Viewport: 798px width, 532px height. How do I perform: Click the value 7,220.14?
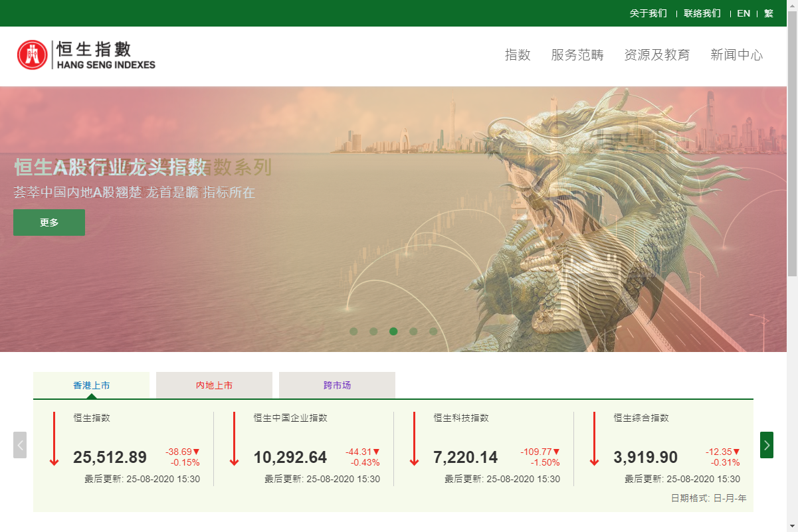(465, 458)
